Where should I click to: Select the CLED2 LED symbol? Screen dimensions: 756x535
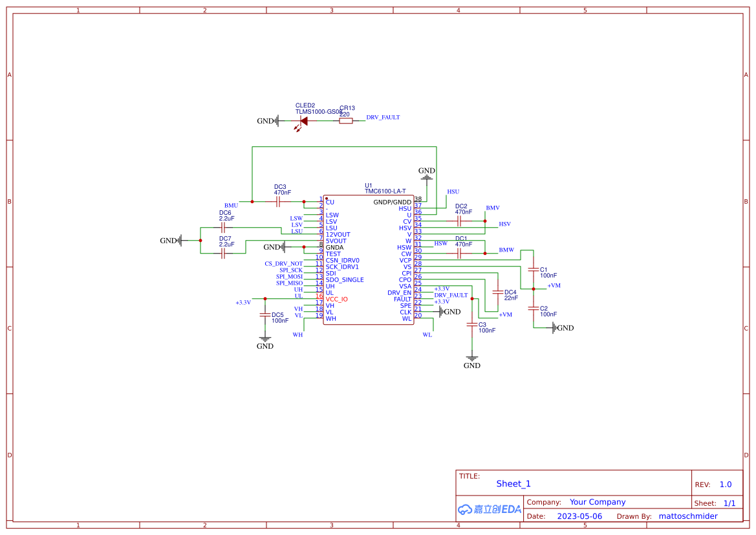tap(303, 120)
